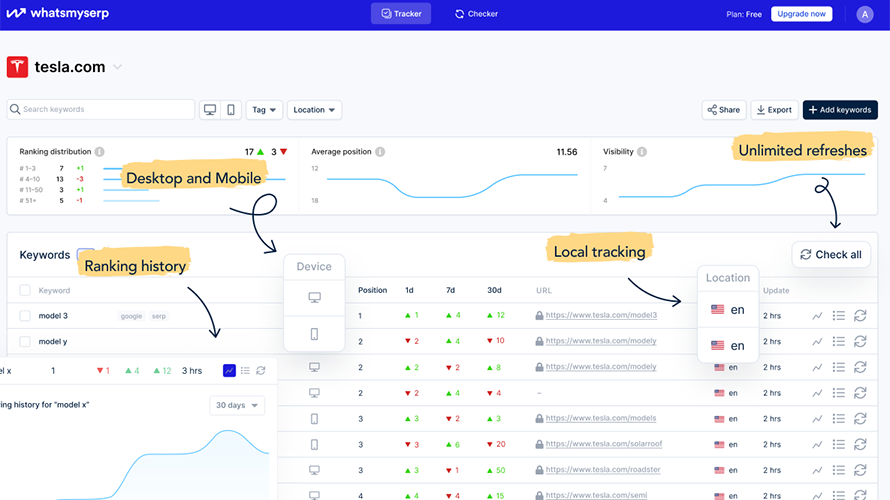The height and width of the screenshot is (500, 890).
Task: Open the Tag dropdown
Action: (x=264, y=110)
